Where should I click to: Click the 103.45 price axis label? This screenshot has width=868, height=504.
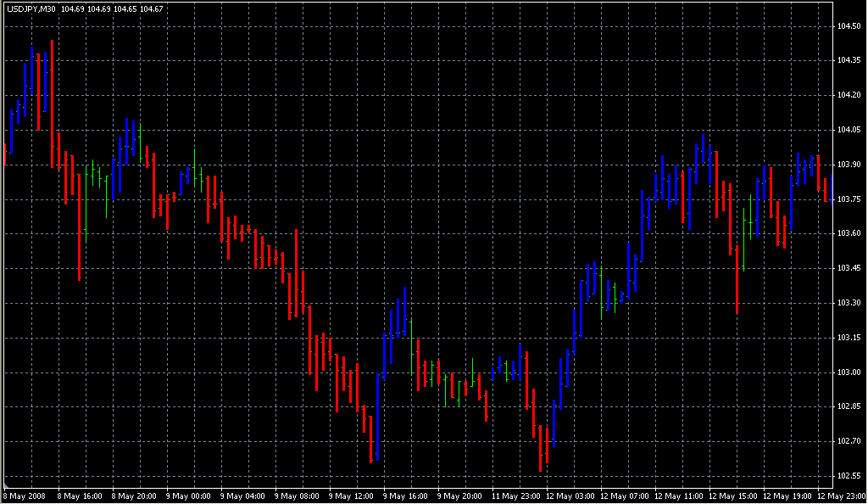pyautogui.click(x=849, y=268)
